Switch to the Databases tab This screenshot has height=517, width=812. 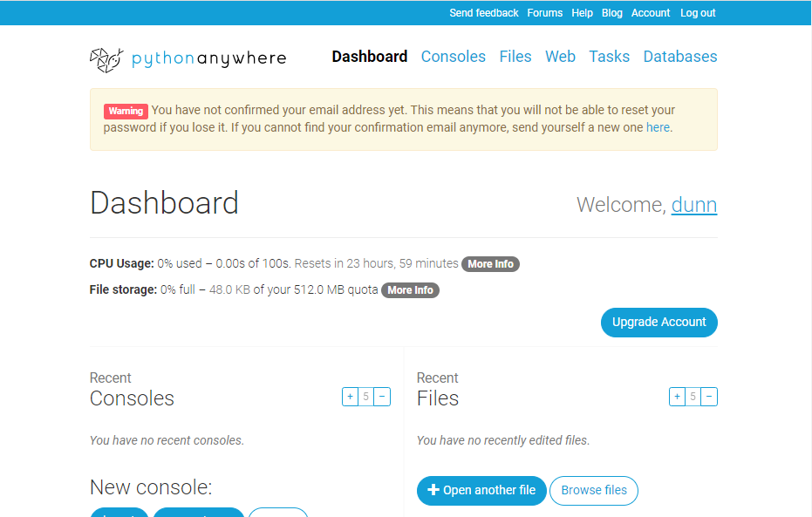pos(680,57)
